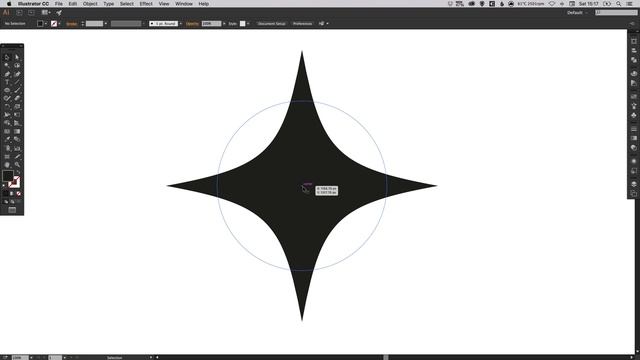The image size is (640, 360).
Task: Select the Hand tool
Action: coord(7,165)
